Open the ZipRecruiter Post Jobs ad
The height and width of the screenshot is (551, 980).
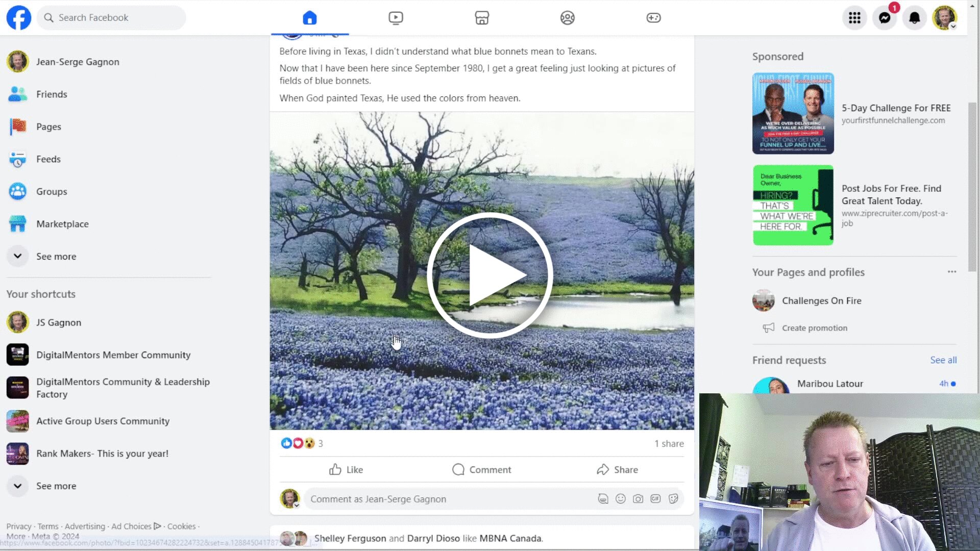point(854,205)
